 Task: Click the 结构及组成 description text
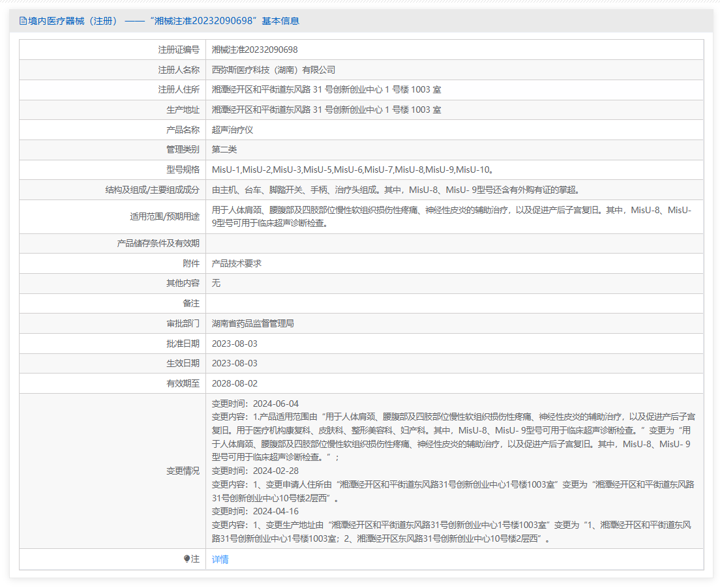click(395, 190)
